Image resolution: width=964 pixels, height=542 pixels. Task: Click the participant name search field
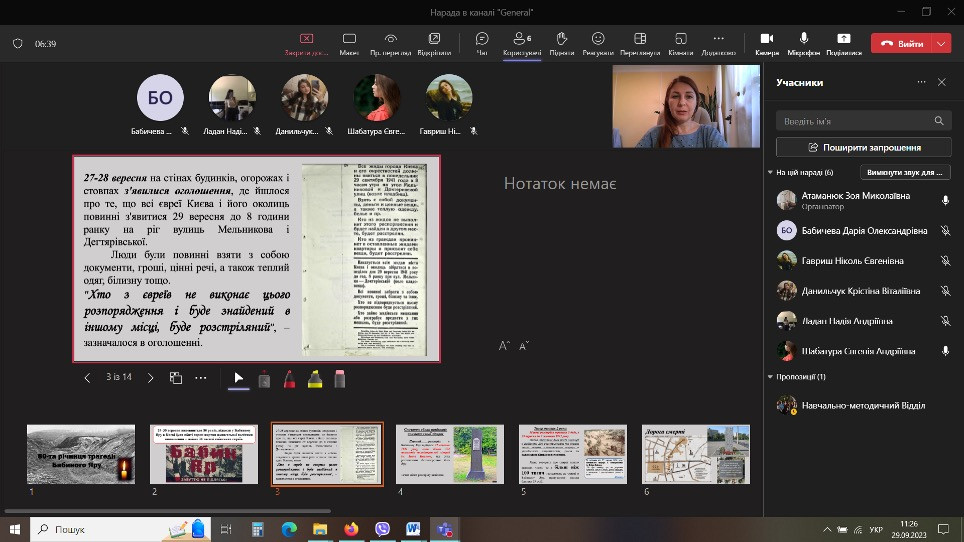[x=855, y=121]
